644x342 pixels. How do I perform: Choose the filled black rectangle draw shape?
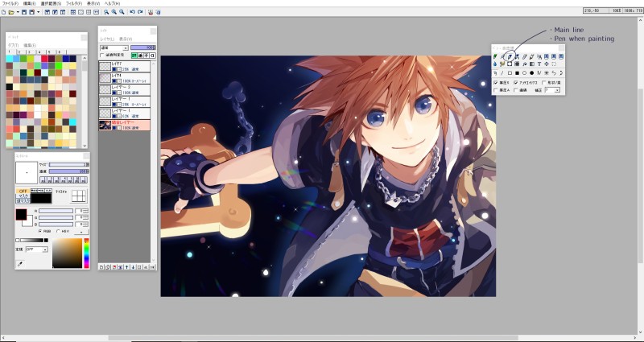pyautogui.click(x=517, y=73)
